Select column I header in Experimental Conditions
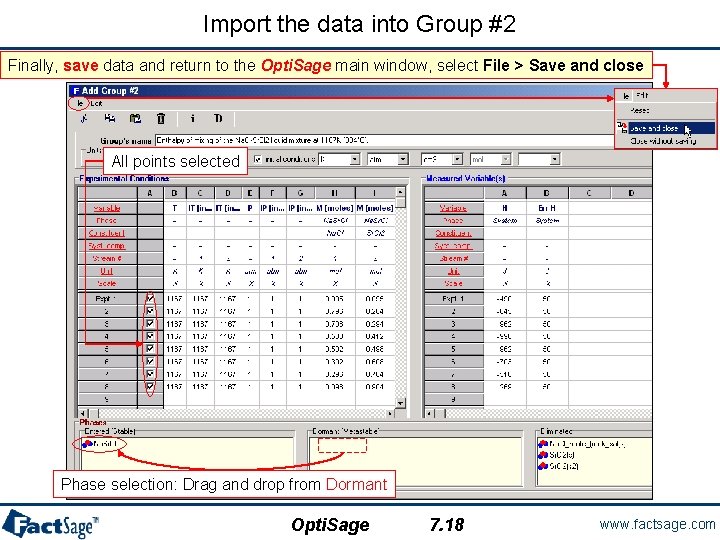The height and width of the screenshot is (540, 720). point(375,193)
